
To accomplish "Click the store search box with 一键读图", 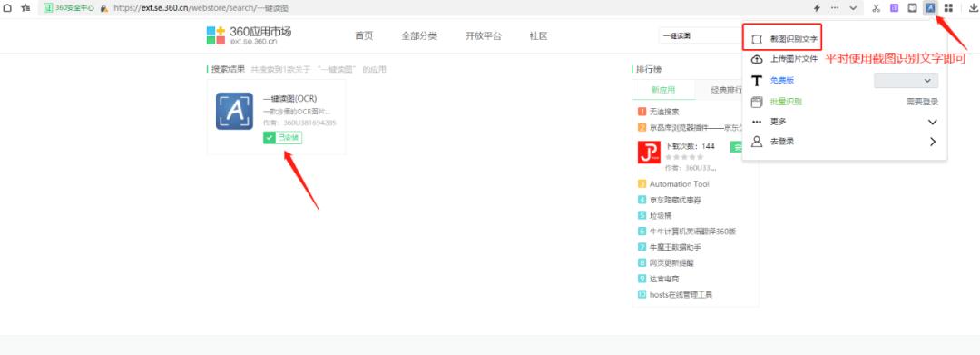I will pos(700,36).
